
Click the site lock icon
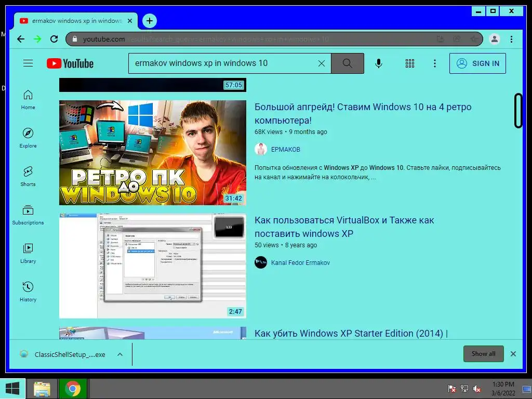tap(75, 39)
